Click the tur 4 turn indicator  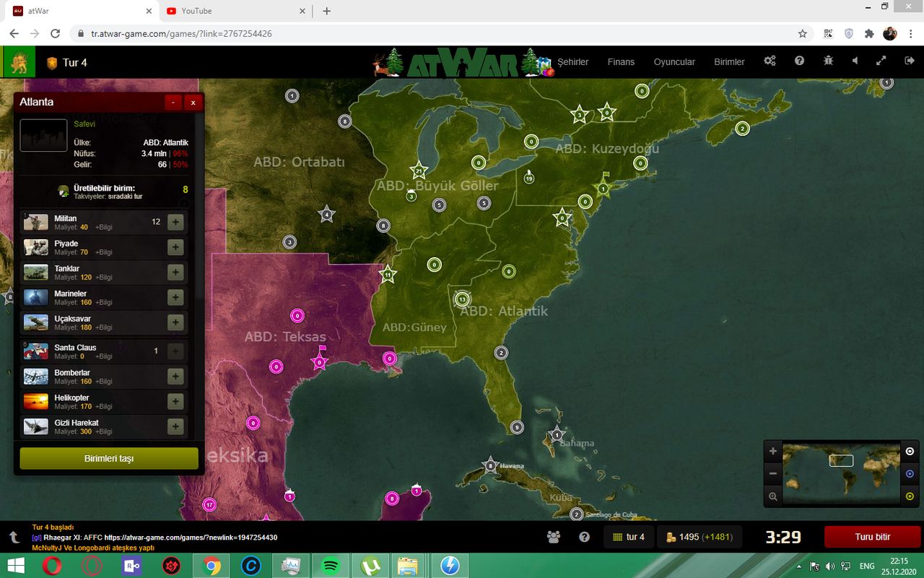[628, 537]
